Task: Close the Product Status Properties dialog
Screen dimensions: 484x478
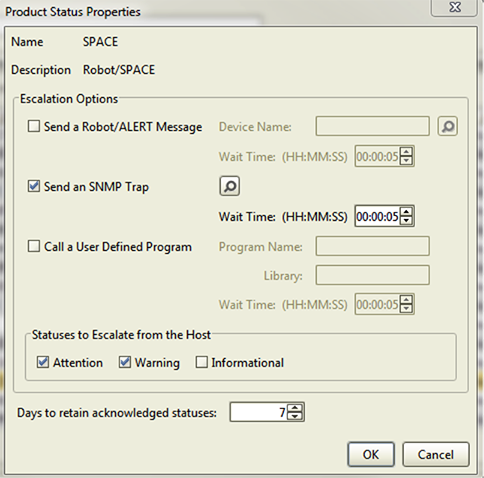Action: point(455,7)
